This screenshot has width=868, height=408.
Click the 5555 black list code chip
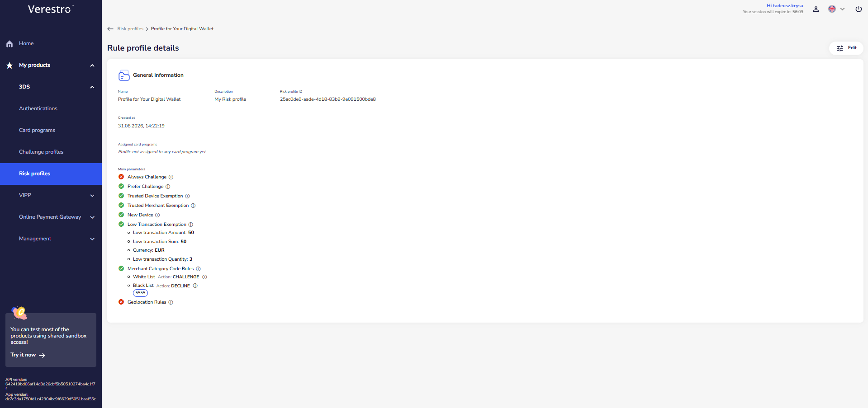tap(140, 293)
